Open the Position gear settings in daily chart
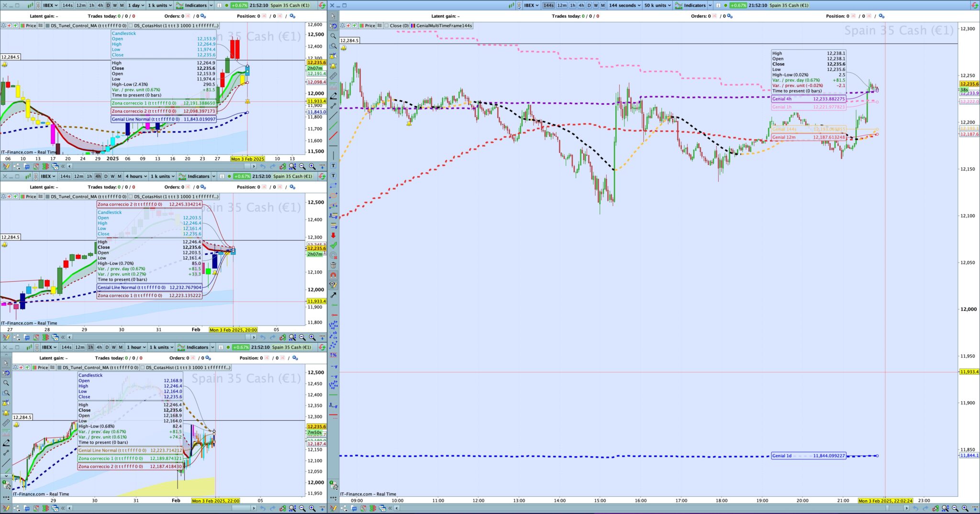This screenshot has height=514, width=980. (x=292, y=16)
